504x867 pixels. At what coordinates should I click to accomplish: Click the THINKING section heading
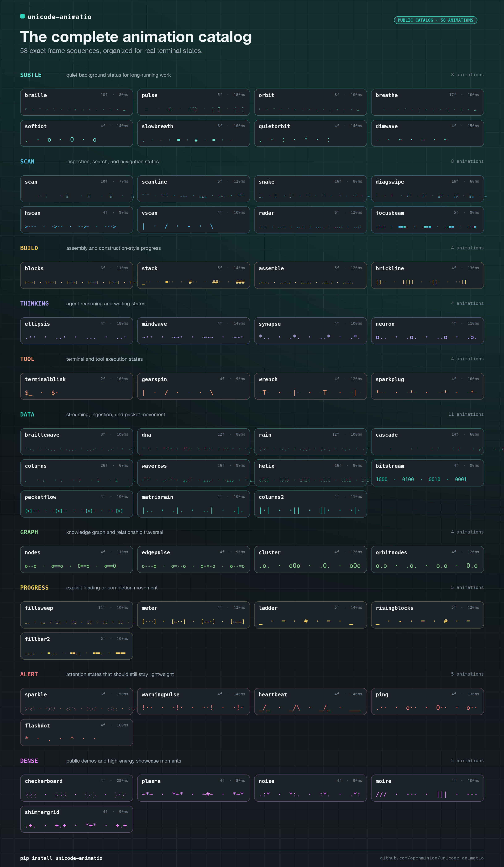click(34, 303)
